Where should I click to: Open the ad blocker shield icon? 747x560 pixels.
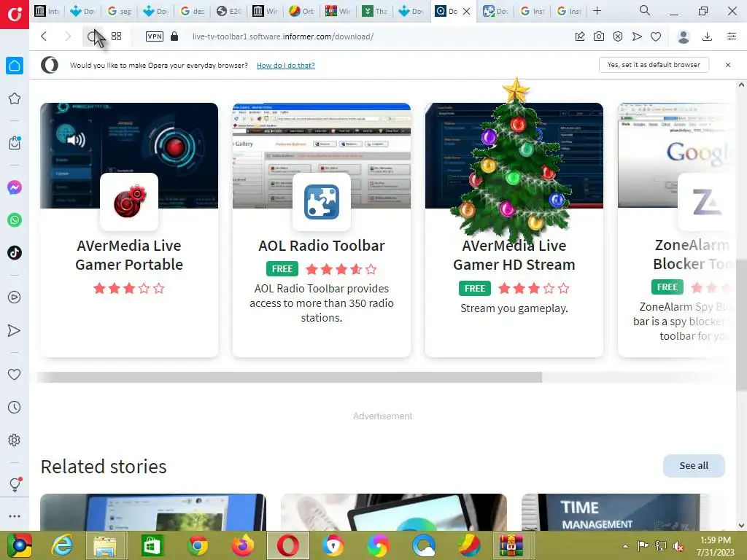pyautogui.click(x=618, y=36)
